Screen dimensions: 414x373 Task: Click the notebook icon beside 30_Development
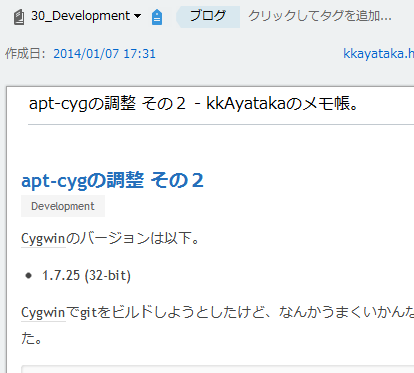point(19,17)
